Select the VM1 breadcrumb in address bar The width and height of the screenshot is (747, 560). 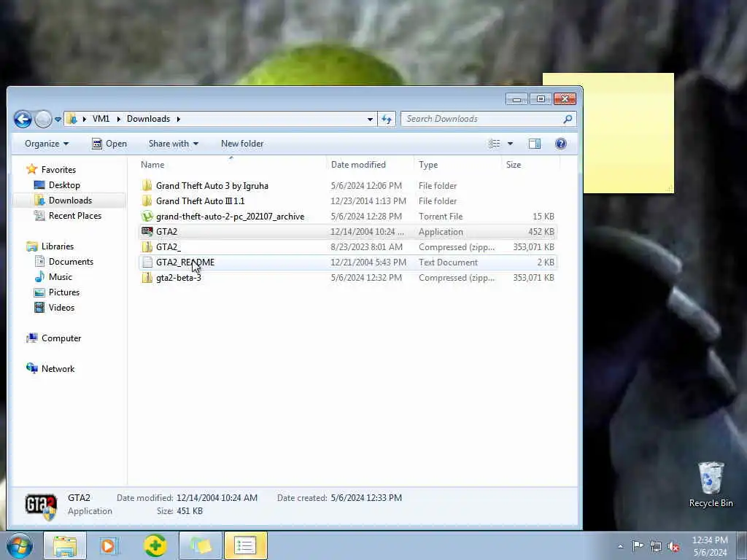pyautogui.click(x=101, y=119)
